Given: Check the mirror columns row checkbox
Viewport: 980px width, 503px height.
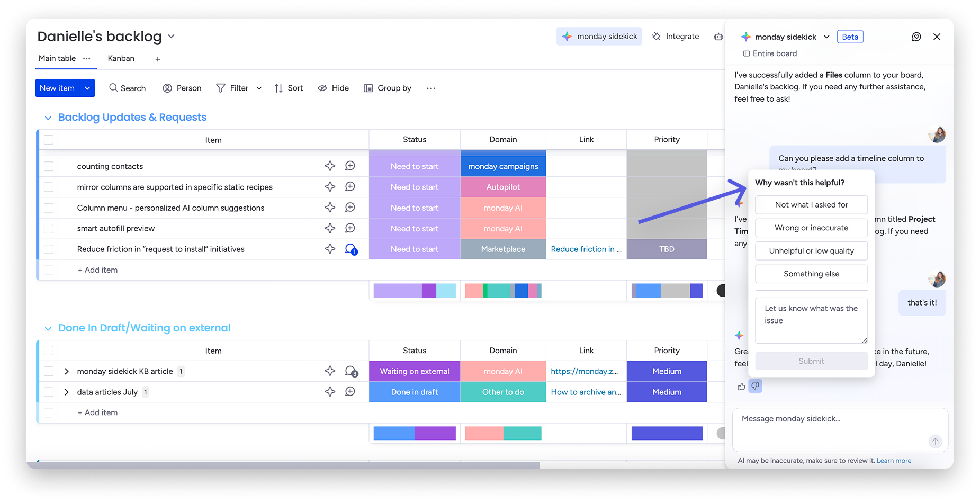Looking at the screenshot, I should (49, 187).
